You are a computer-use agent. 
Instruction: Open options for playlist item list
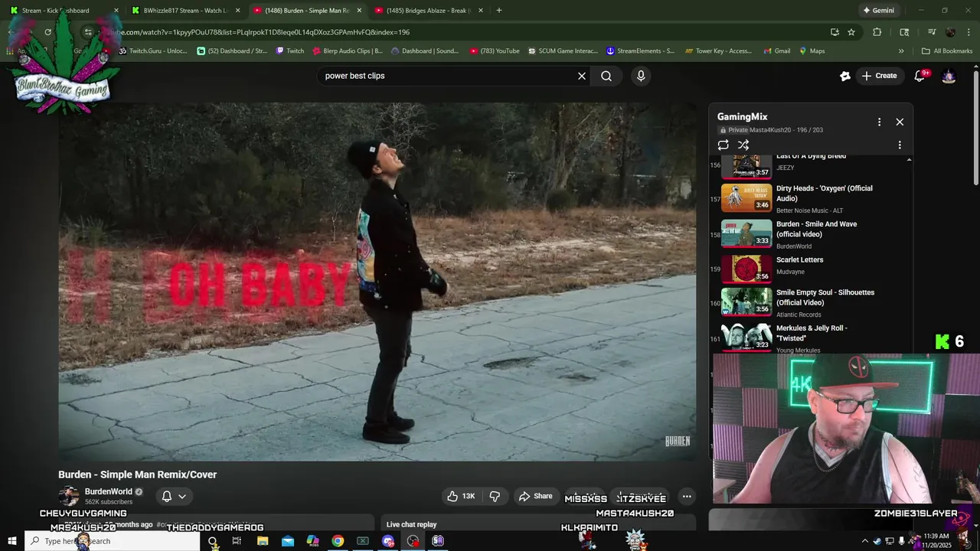900,145
